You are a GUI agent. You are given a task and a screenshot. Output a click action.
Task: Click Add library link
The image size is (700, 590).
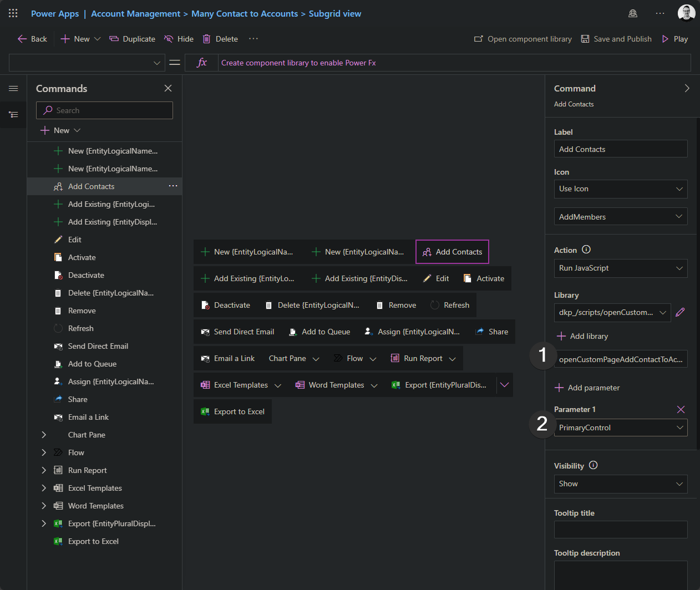click(x=582, y=336)
